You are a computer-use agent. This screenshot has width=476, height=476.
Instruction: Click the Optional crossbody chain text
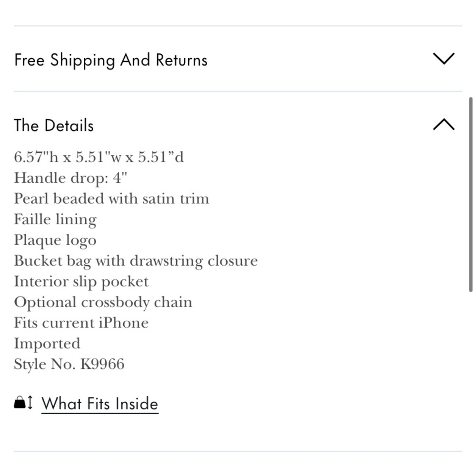103,302
